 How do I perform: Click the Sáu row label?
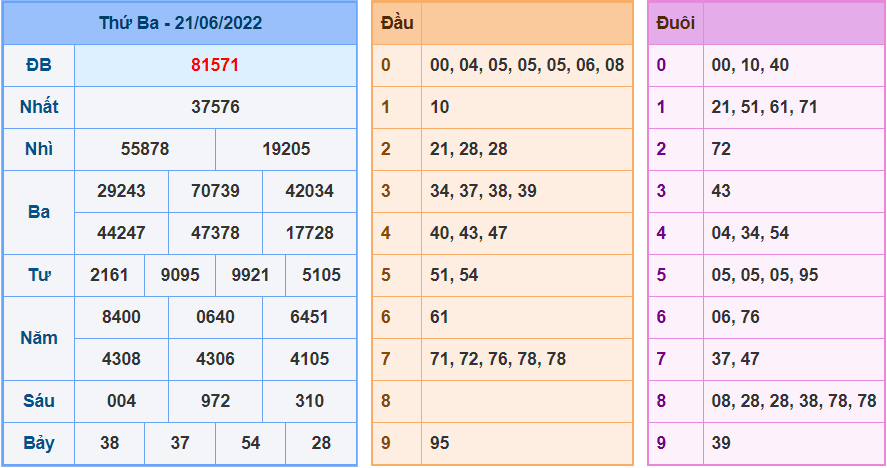[x=38, y=401]
